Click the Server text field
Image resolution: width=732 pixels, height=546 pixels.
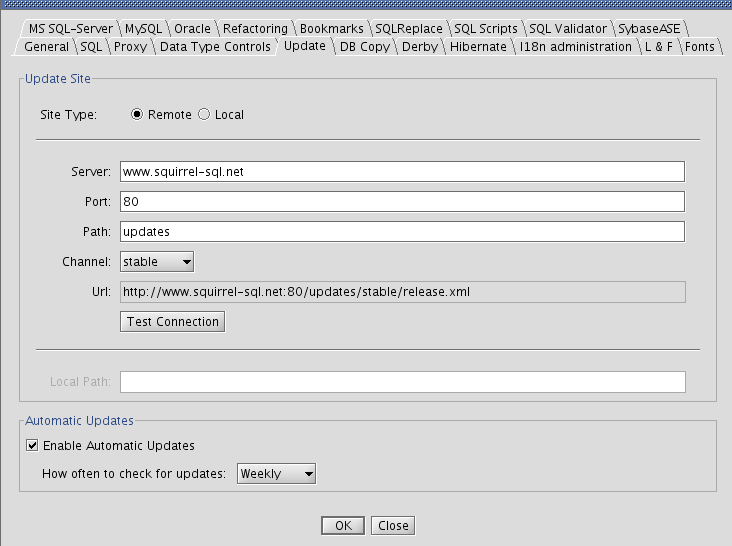point(401,172)
